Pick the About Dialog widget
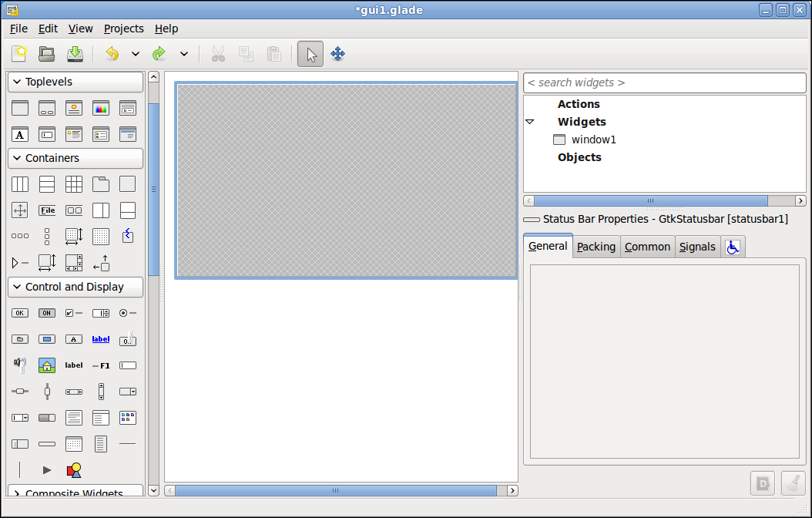The image size is (812, 518). pos(74,108)
